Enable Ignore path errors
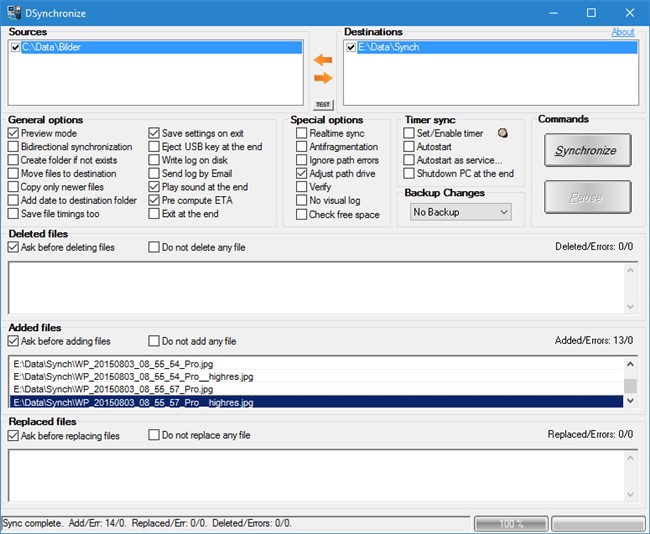This screenshot has width=650, height=534. point(301,160)
